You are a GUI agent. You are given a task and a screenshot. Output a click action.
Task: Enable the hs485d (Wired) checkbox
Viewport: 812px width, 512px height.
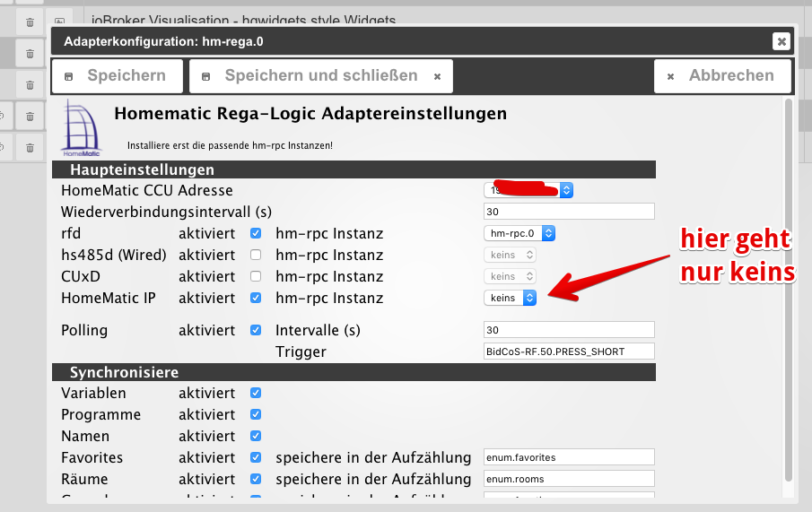256,255
